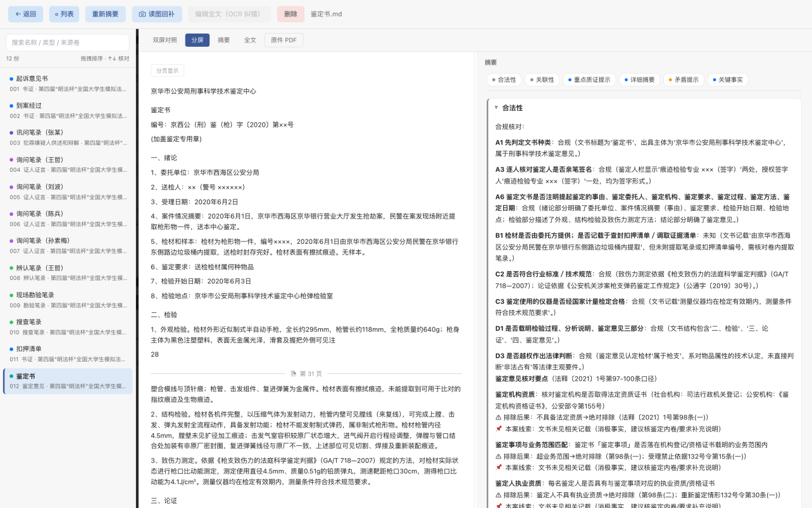
Task: Open 到案经过 document in list
Action: [x=68, y=110]
